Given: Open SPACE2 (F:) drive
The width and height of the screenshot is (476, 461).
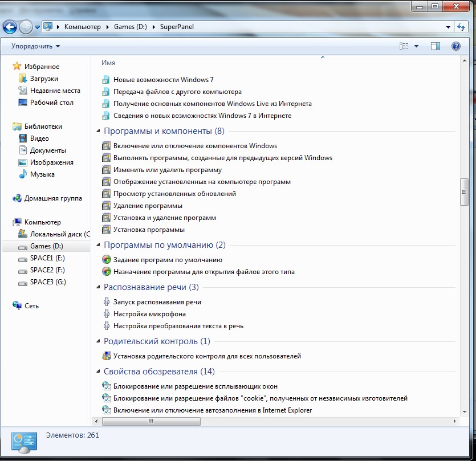Looking at the screenshot, I should (47, 270).
